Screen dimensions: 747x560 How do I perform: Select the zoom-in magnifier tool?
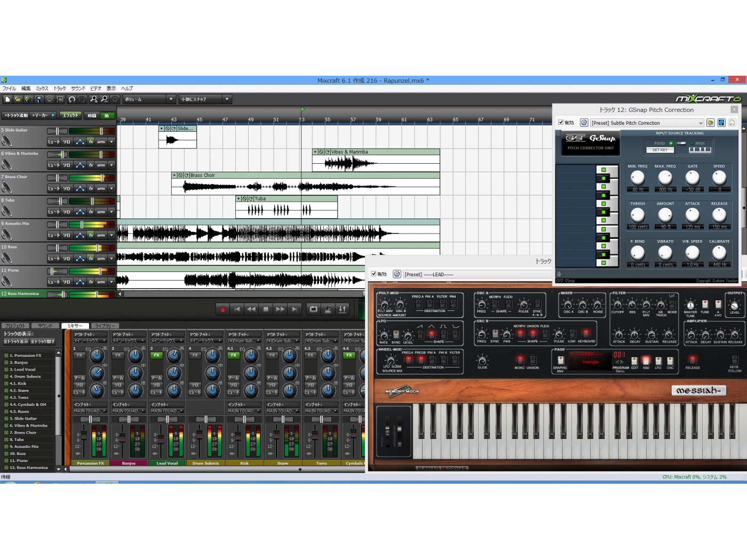(94, 99)
